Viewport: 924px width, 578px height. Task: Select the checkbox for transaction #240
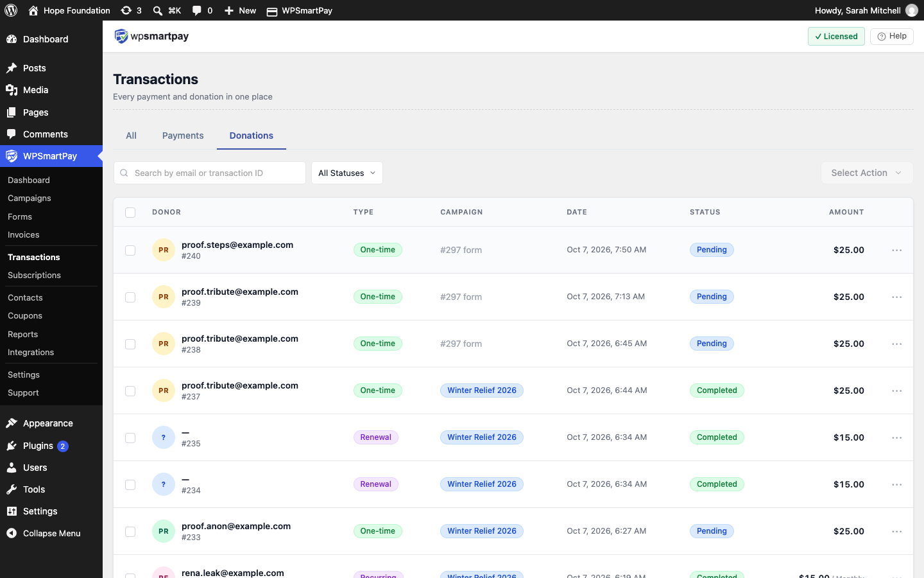(x=130, y=250)
